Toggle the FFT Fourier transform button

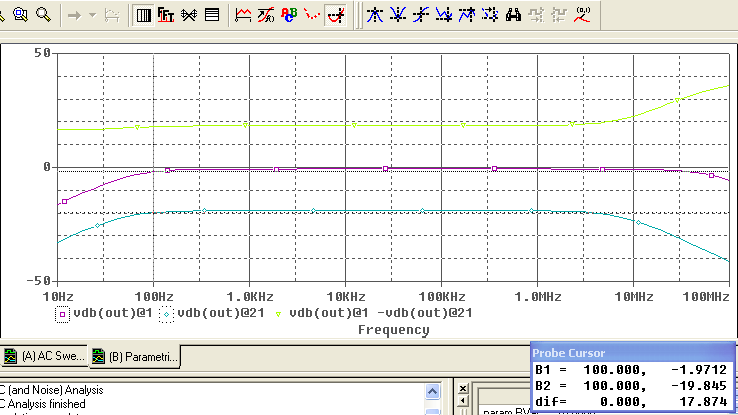166,15
